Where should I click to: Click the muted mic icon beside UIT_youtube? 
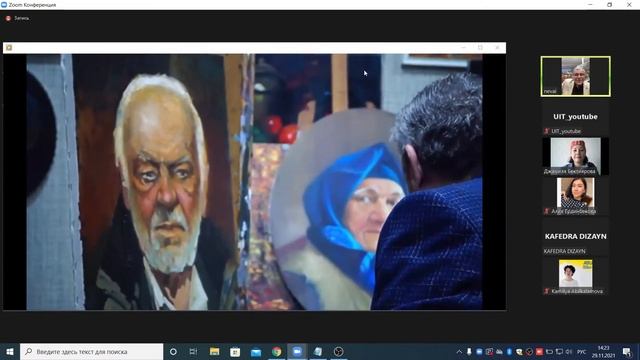pyautogui.click(x=547, y=131)
